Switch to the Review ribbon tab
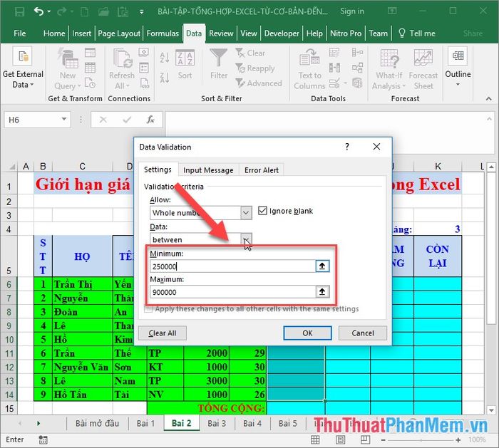Viewport: 499px width, 448px height. (221, 33)
